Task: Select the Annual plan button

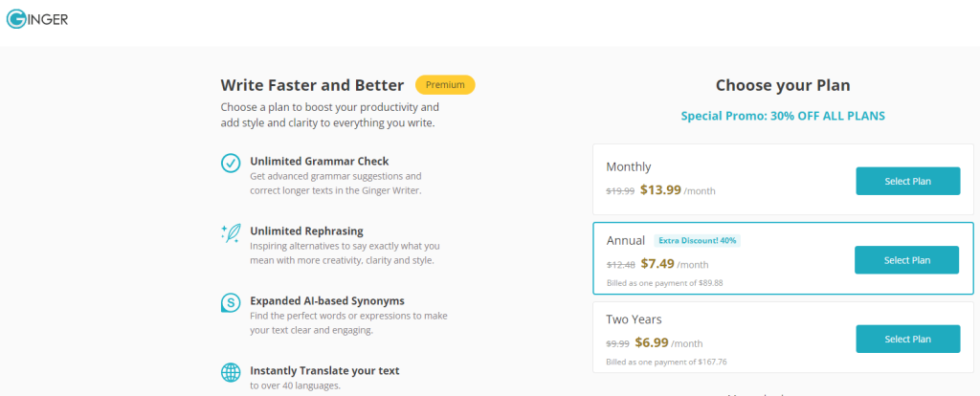Action: pyautogui.click(x=906, y=260)
